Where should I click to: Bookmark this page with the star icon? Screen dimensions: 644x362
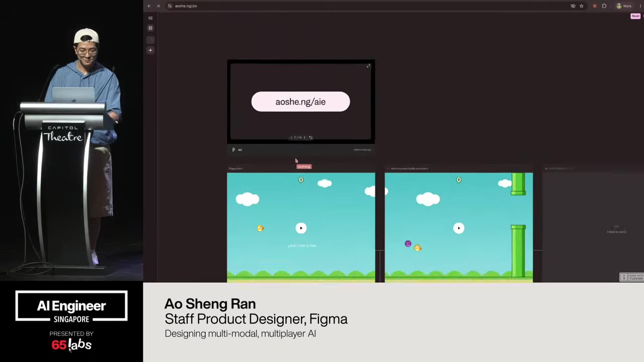(x=582, y=6)
